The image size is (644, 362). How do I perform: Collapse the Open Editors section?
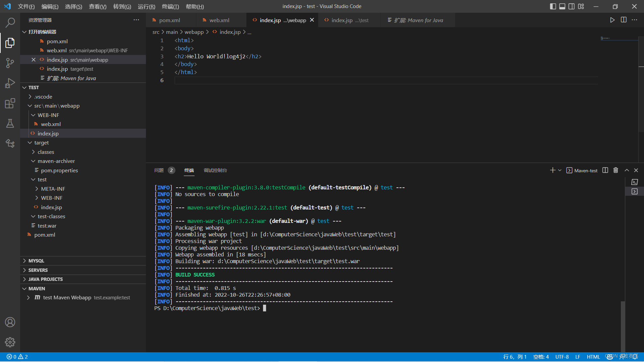[x=24, y=32]
